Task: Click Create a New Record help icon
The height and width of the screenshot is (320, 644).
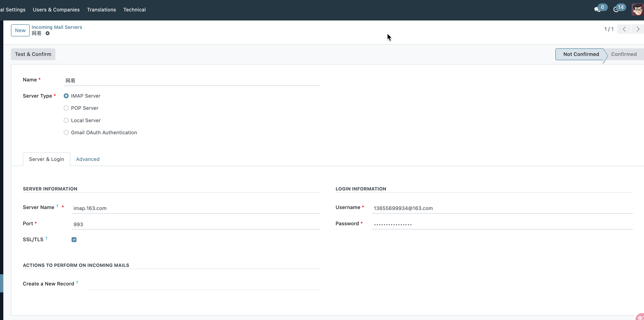Action: (x=77, y=282)
